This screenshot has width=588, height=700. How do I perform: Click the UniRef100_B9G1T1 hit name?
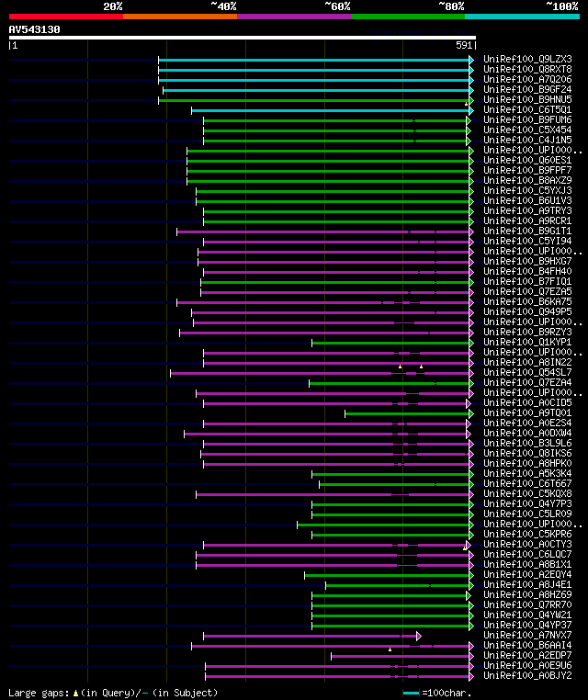tap(527, 231)
